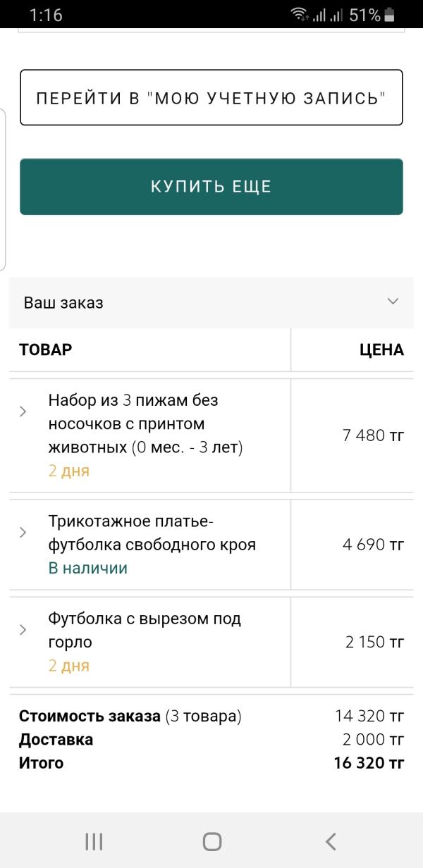Go to 'Мою учетную запись' button

tap(211, 97)
